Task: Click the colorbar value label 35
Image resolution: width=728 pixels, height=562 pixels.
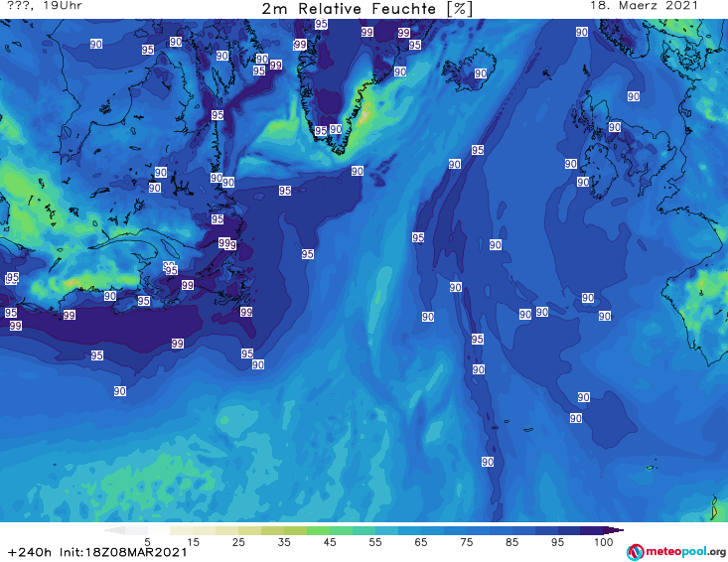Action: click(284, 542)
